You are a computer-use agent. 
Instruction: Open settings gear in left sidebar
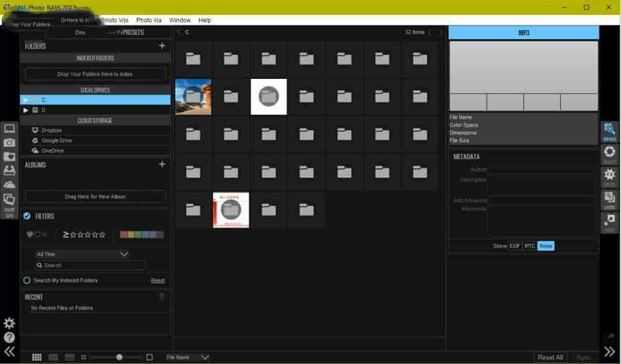pos(9,323)
